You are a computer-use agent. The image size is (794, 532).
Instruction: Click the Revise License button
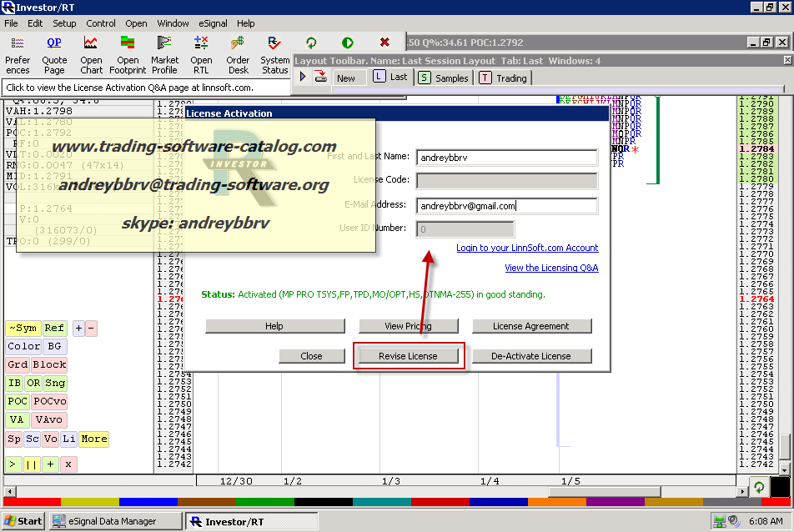pos(408,356)
